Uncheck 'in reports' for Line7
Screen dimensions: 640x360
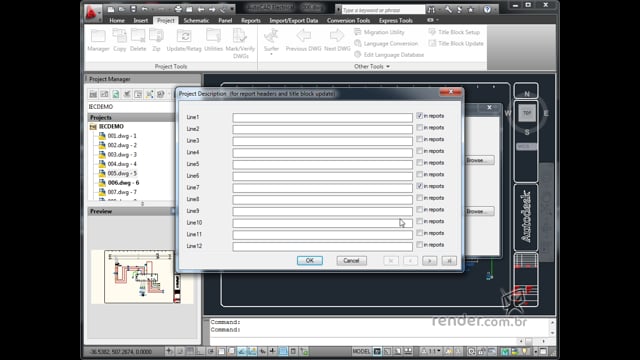pyautogui.click(x=420, y=186)
